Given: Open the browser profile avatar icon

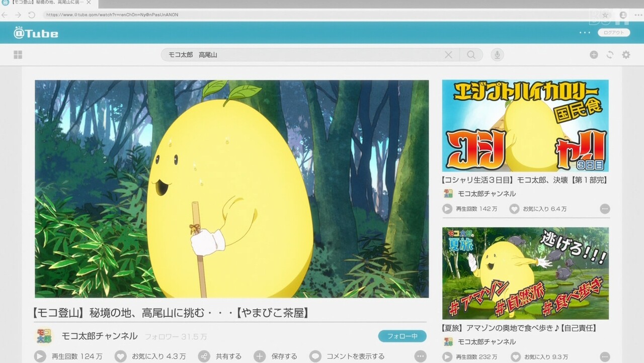Looking at the screenshot, I should (x=624, y=15).
